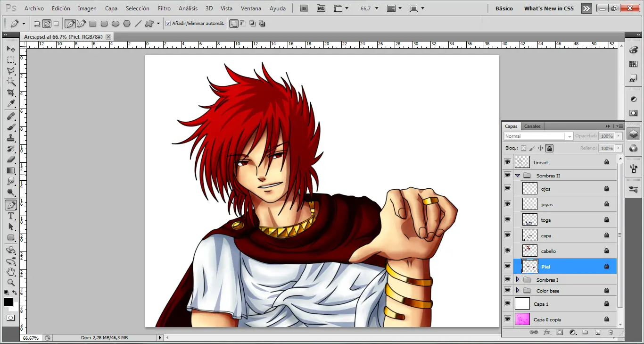This screenshot has width=644, height=344.
Task: Open the custom shape options arrow
Action: 158,24
